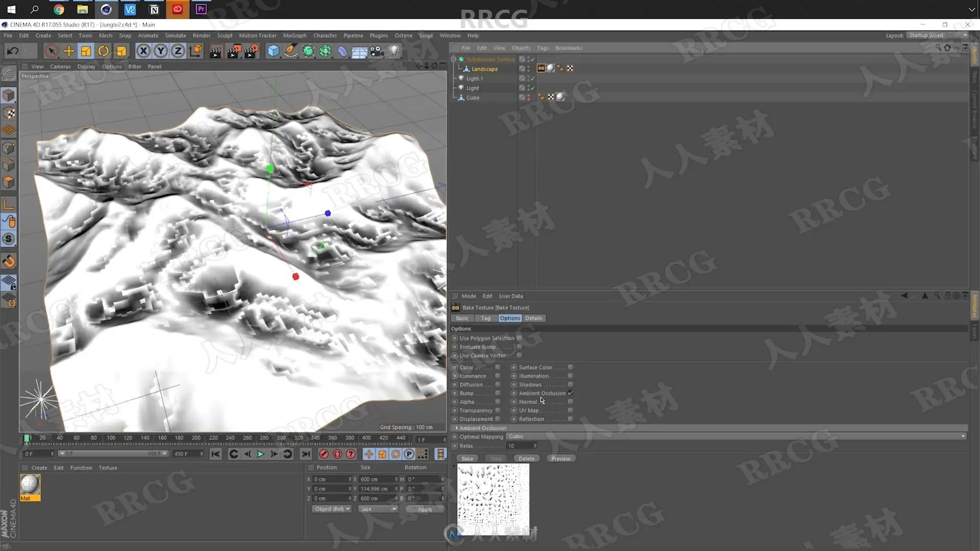Click the Preview button
Viewport: 980px width, 551px height.
pos(560,459)
